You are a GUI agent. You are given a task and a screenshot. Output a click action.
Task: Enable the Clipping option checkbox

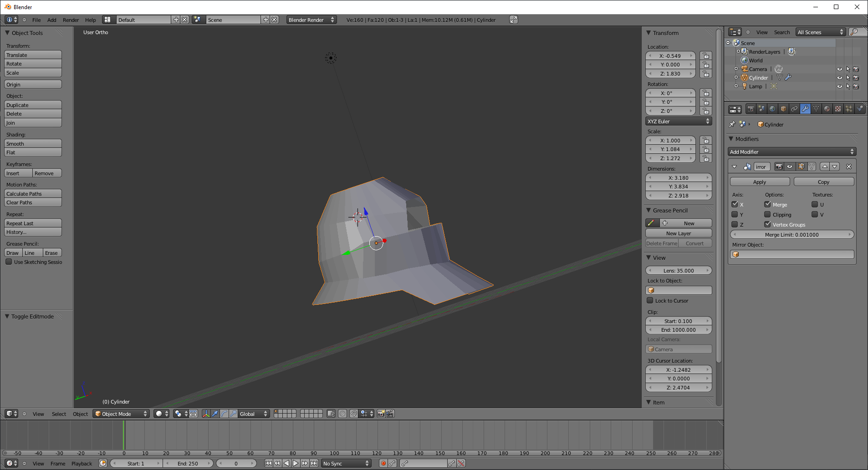[x=767, y=214]
